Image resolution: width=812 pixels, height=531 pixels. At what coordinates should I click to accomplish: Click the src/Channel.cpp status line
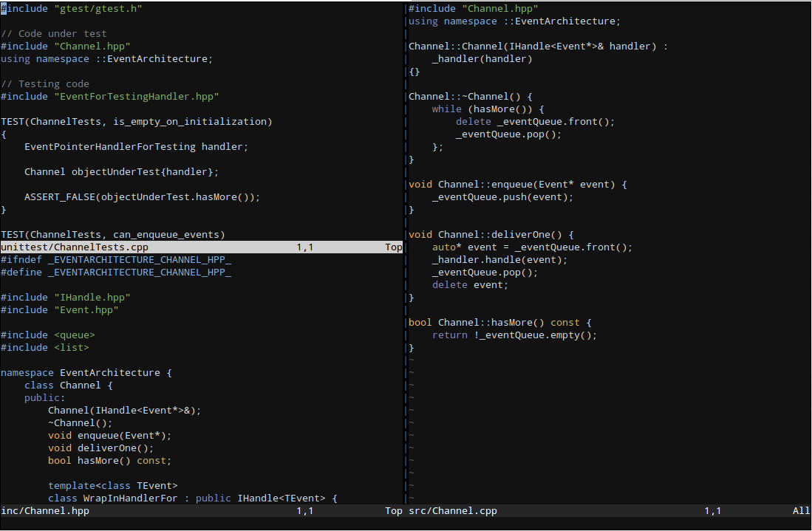[x=610, y=511]
